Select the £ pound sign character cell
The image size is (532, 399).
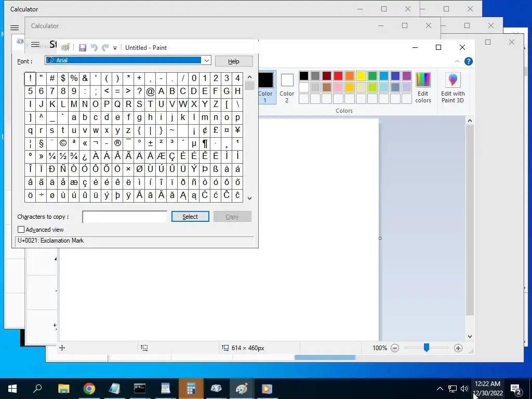(216, 130)
